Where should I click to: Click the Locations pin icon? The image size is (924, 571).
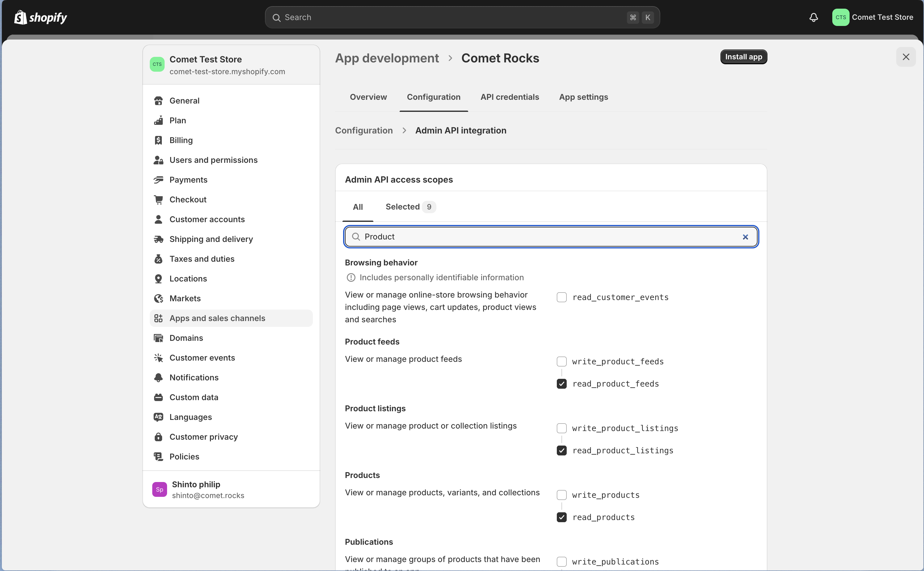(x=158, y=279)
